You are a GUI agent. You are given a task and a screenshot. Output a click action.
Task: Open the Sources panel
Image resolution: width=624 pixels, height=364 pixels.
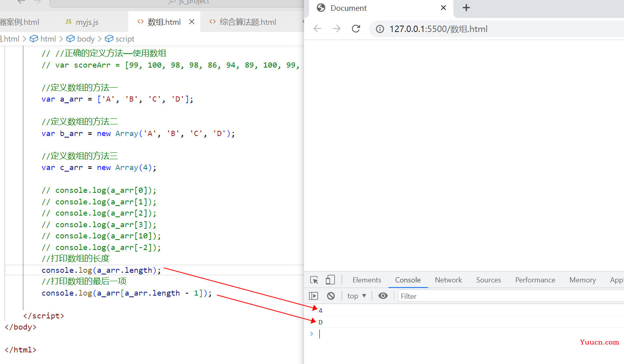coord(488,280)
